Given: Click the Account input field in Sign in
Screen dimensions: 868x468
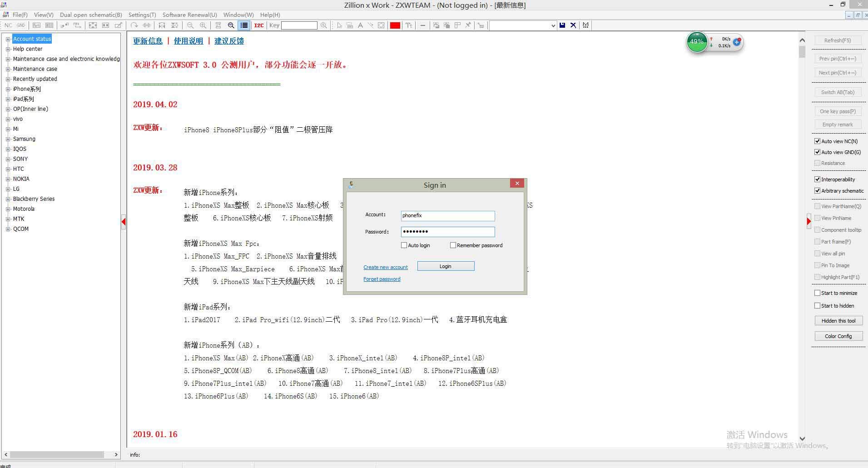Looking at the screenshot, I should (x=447, y=215).
